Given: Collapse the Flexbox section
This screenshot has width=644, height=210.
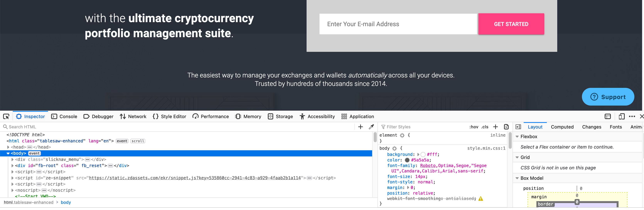Looking at the screenshot, I should coord(517,137).
